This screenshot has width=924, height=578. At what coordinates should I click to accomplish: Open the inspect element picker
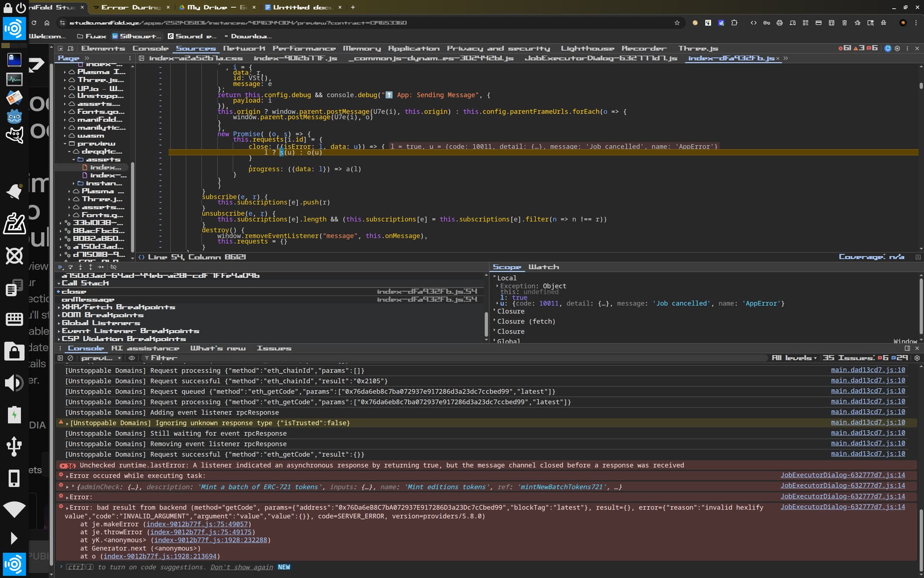[x=61, y=49]
